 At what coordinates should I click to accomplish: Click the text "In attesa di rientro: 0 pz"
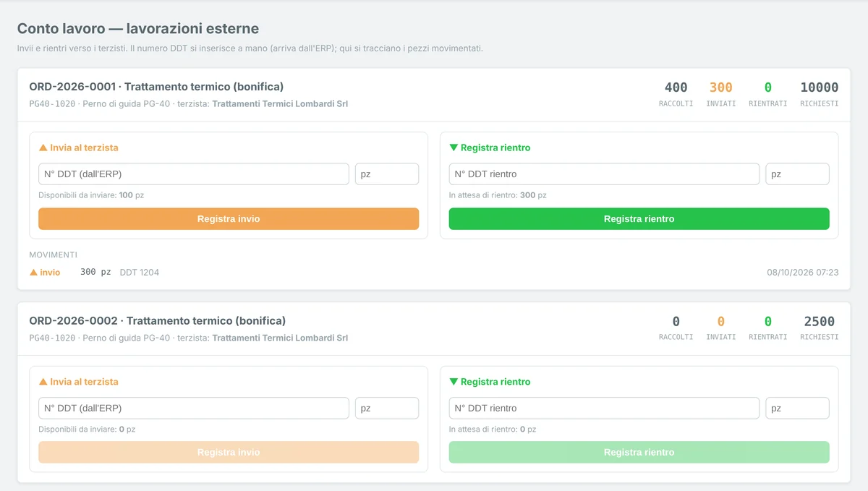(493, 430)
